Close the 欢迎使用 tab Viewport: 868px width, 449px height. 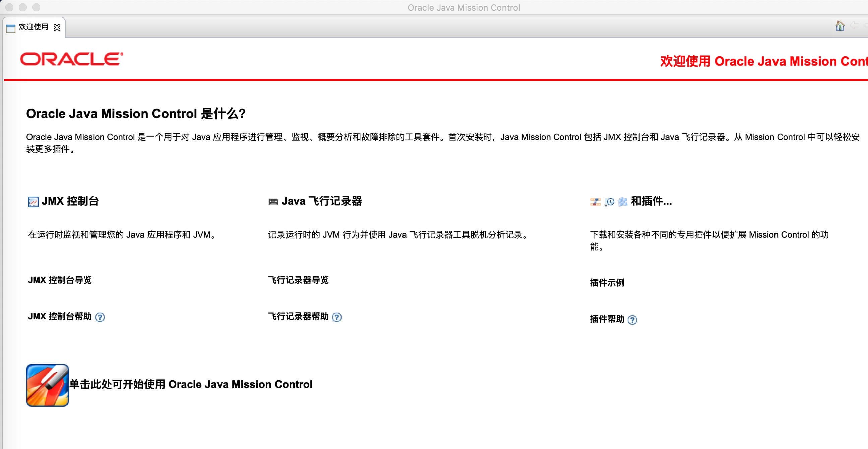coord(57,27)
